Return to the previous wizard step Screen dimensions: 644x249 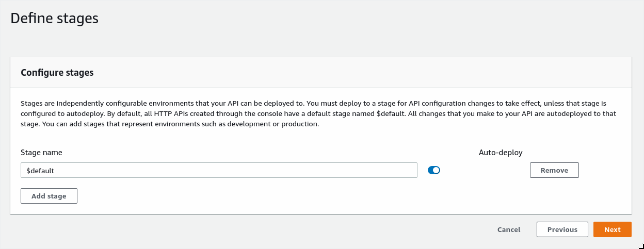tap(562, 229)
